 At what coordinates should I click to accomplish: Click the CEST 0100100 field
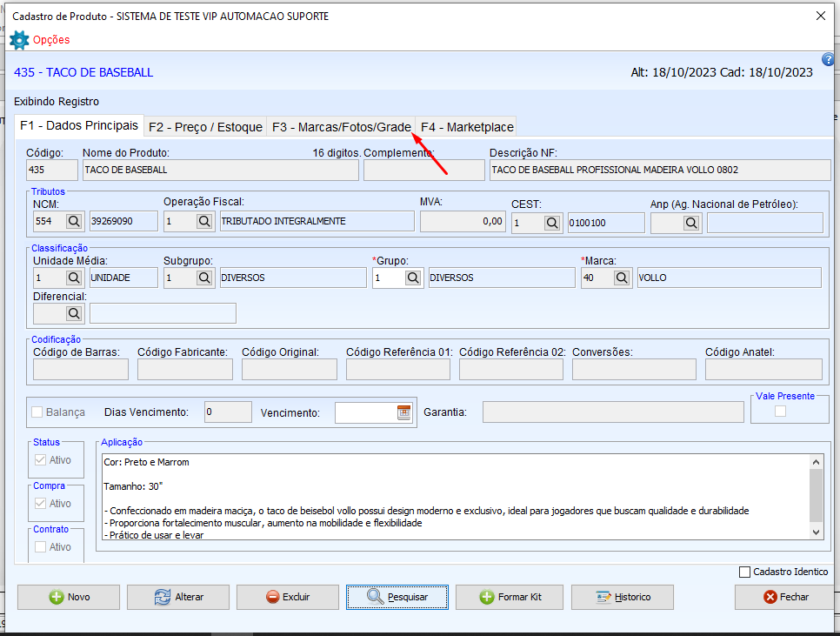pos(606,223)
